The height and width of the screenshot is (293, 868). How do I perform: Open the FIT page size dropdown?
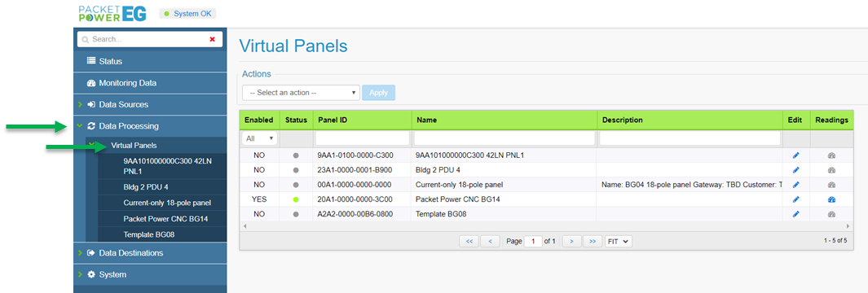tap(619, 242)
